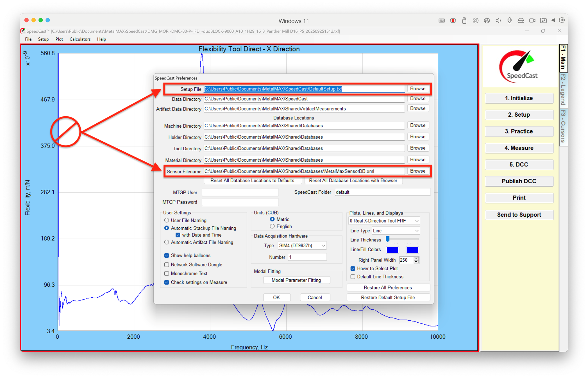Click the blue macOS window dot

click(x=48, y=20)
